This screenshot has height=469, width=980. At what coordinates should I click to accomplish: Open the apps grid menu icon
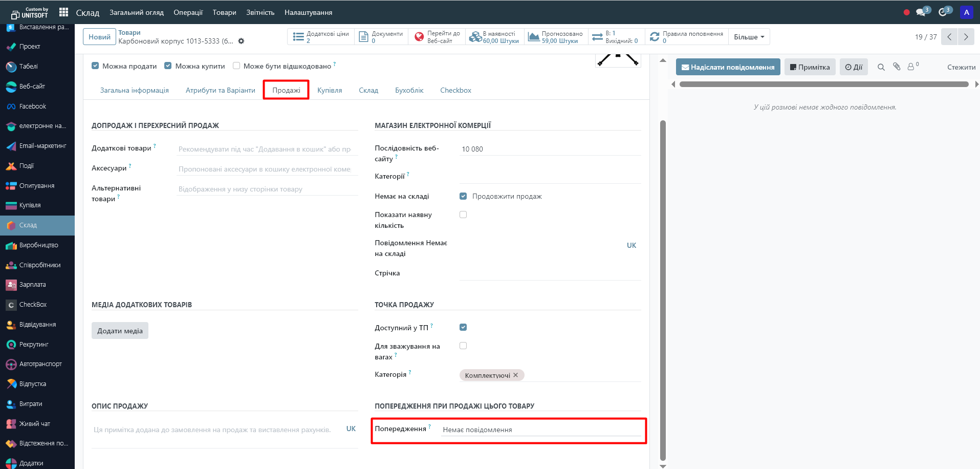tap(63, 12)
